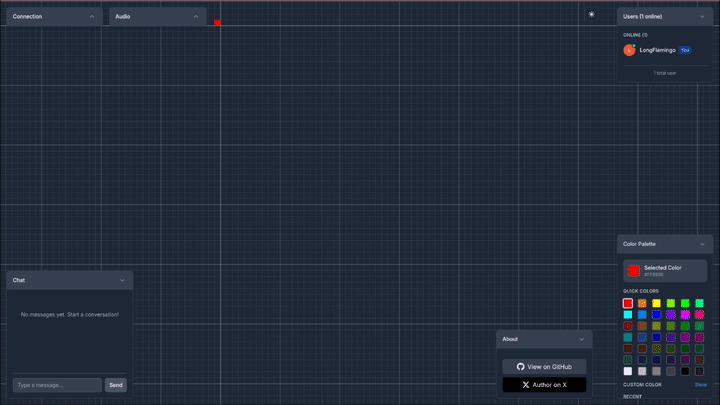Pick the cyan quick color
Screen dimensions: 720x405
click(628, 315)
